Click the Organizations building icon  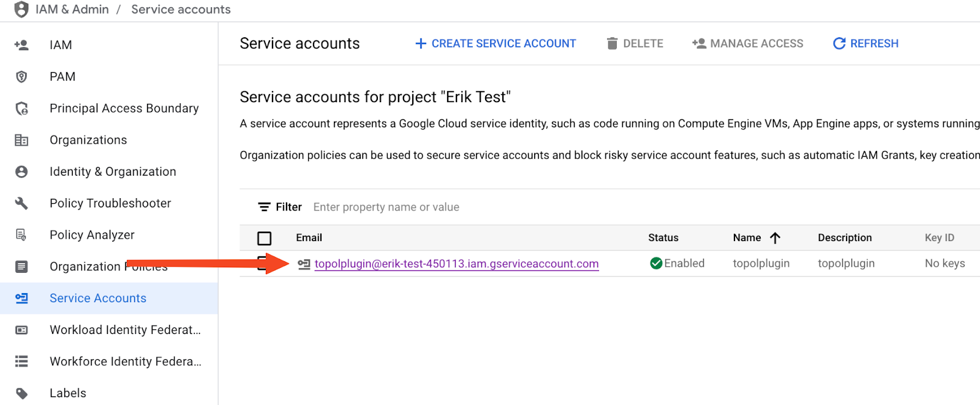(x=21, y=140)
